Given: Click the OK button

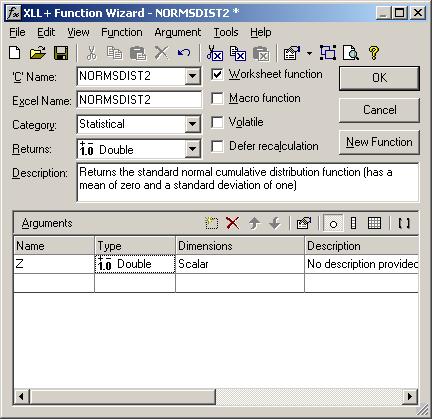Looking at the screenshot, I should 379,78.
